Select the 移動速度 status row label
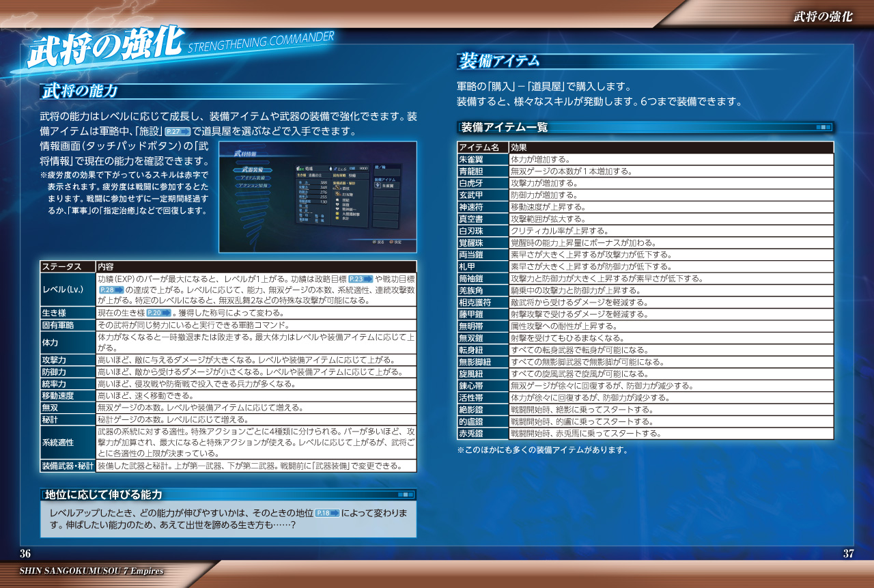Viewport: 874px width, 588px height. tap(68, 396)
